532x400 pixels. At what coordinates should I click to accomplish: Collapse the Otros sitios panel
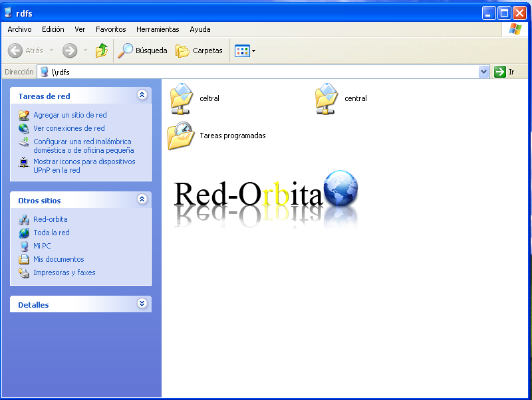coord(142,199)
